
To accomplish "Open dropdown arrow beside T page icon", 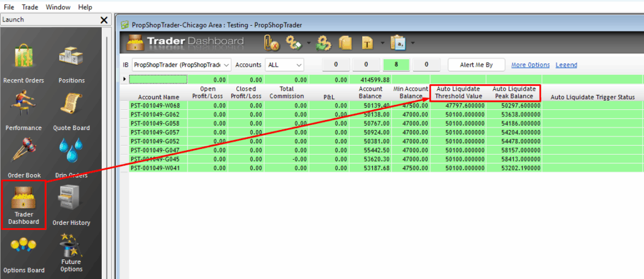I will [382, 43].
